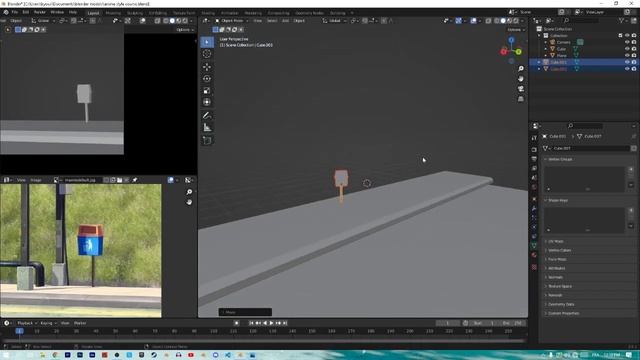Viewport: 640px width, 360px height.
Task: Open the Tool properties tab
Action: tap(534, 138)
